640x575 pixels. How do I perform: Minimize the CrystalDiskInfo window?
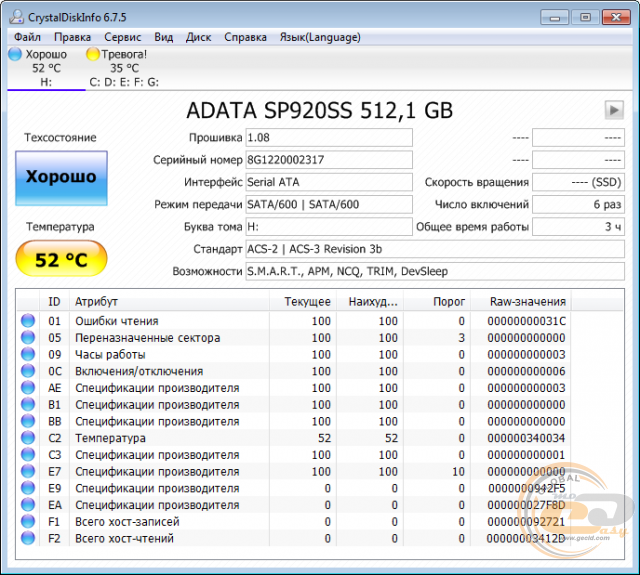click(554, 18)
